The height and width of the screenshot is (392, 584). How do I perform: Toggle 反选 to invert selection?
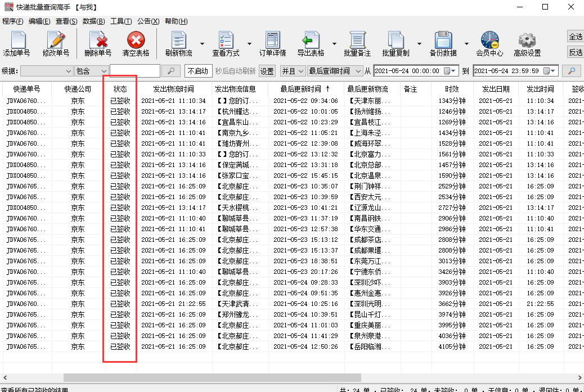coord(577,52)
